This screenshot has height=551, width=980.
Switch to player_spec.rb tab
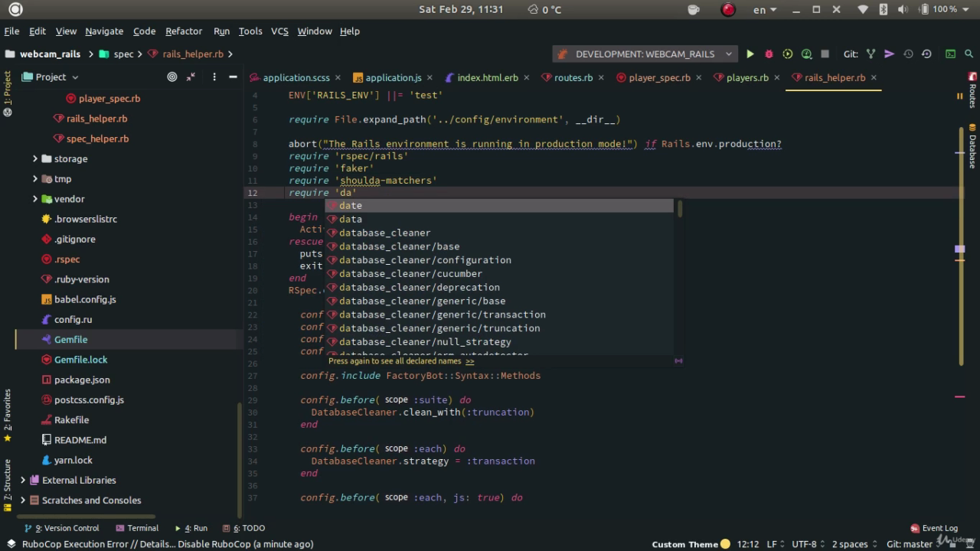[x=659, y=77]
